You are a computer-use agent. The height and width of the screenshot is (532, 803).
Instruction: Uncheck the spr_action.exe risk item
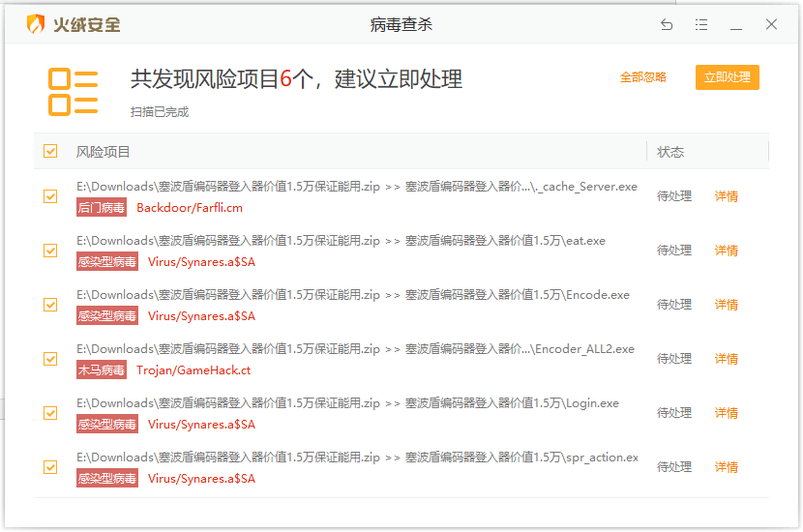[x=50, y=467]
